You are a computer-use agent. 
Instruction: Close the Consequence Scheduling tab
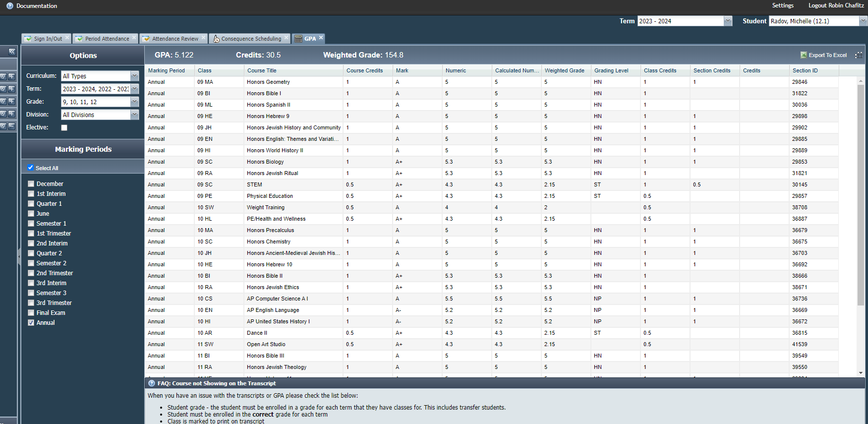[x=286, y=38]
